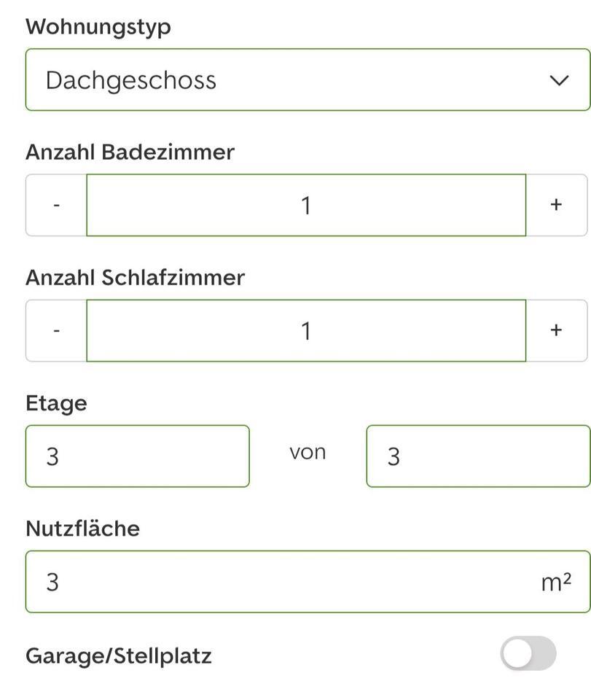
Task: Enable the Garage/Stellplatz toggle
Action: [x=528, y=654]
